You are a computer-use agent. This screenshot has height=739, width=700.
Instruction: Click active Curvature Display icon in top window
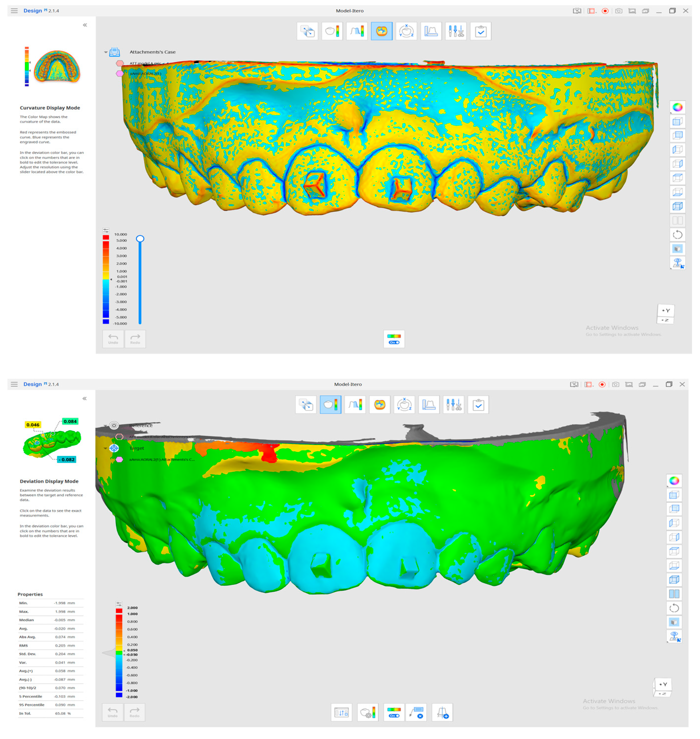click(x=381, y=31)
